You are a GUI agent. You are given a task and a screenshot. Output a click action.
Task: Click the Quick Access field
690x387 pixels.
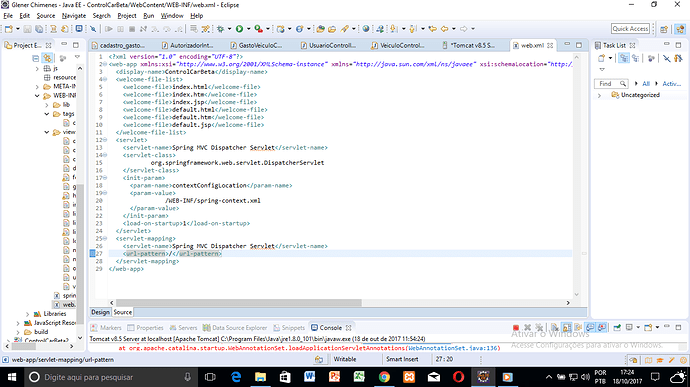pos(630,29)
